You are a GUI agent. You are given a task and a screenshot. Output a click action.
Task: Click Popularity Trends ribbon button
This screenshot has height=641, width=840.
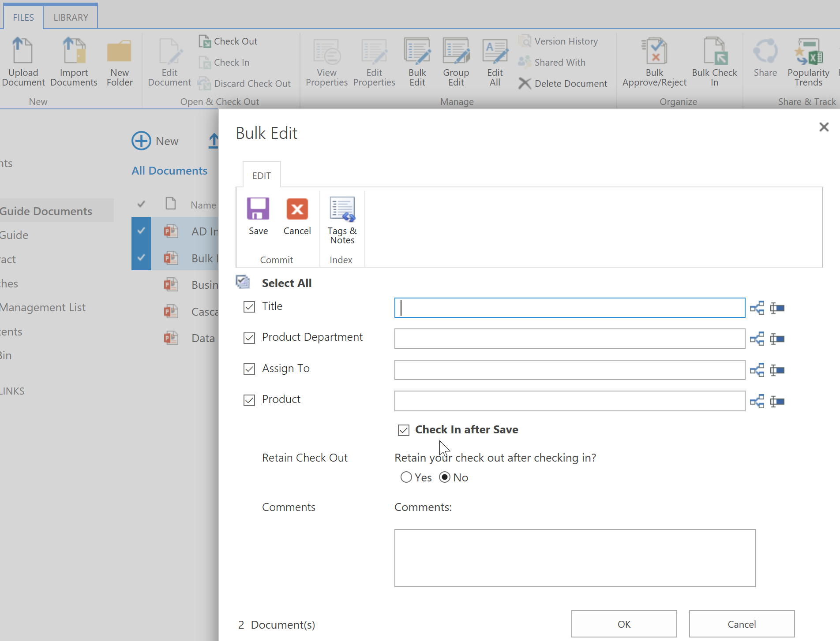point(808,62)
